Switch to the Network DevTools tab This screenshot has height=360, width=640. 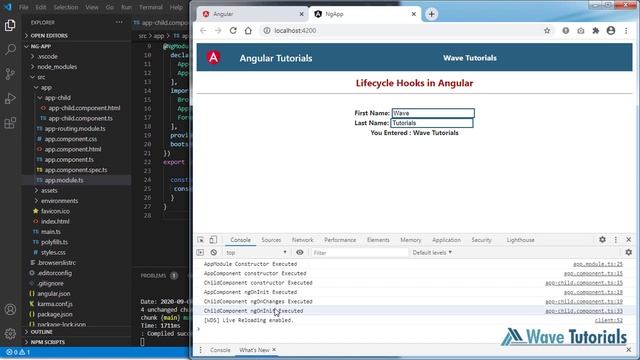pyautogui.click(x=302, y=240)
